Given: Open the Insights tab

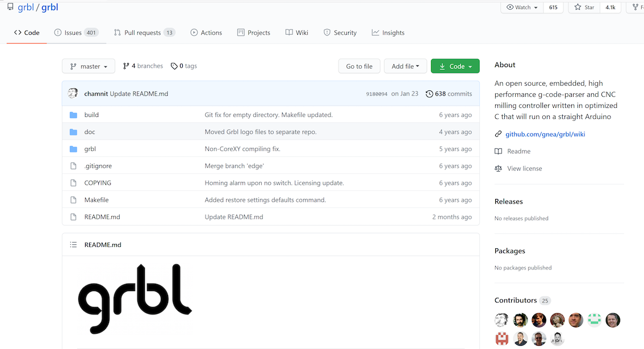Looking at the screenshot, I should 388,32.
